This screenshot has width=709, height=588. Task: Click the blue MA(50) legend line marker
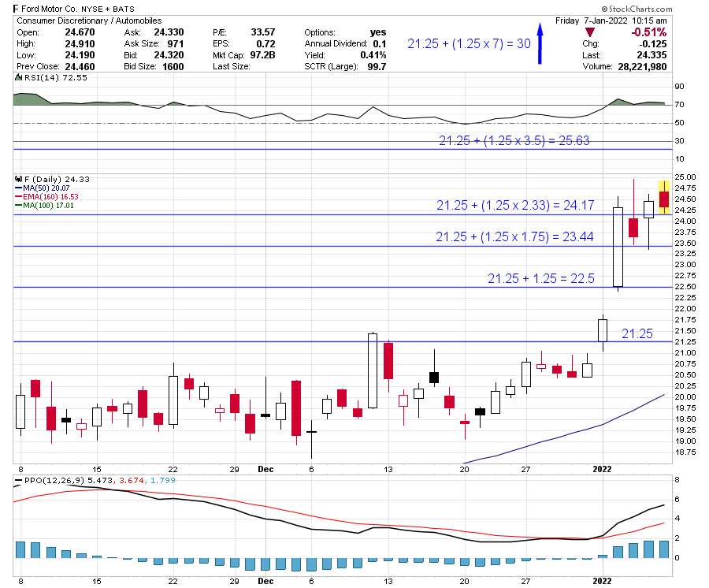[x=19, y=188]
